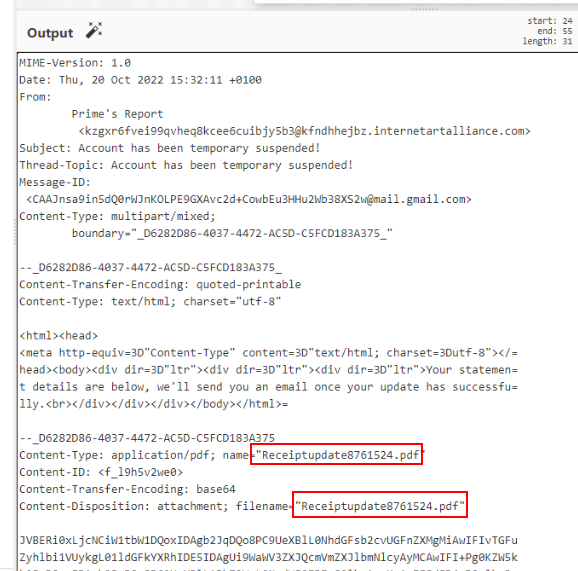Grab the dotted resize handle above Output
578x571 pixels.
tap(425, 9)
